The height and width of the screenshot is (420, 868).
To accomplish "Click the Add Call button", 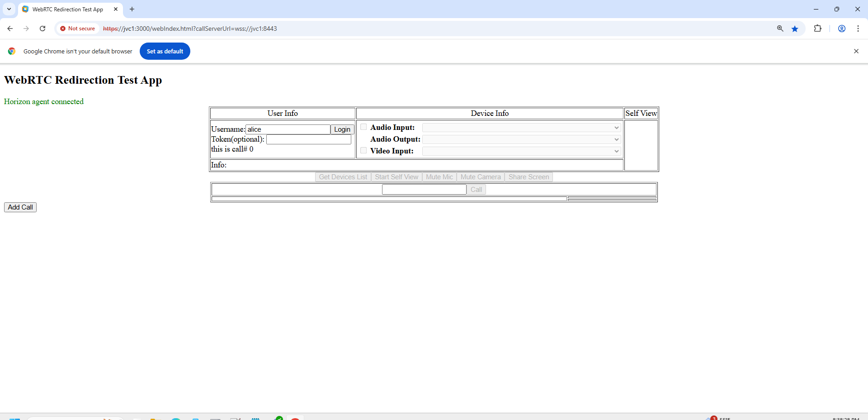I will [x=20, y=207].
